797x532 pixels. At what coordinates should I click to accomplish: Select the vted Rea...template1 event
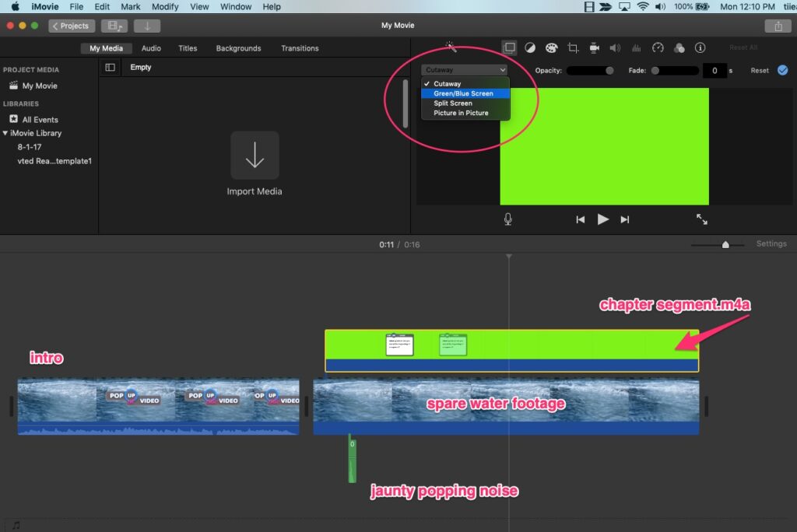point(54,161)
